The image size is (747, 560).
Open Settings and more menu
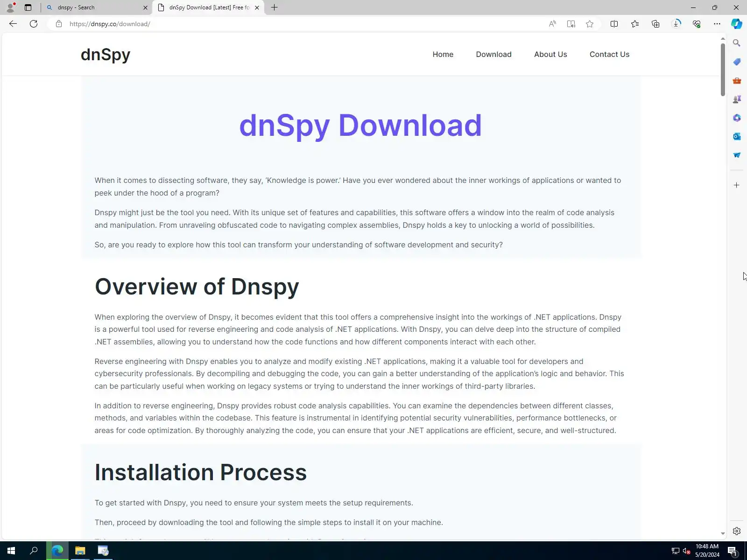click(717, 24)
